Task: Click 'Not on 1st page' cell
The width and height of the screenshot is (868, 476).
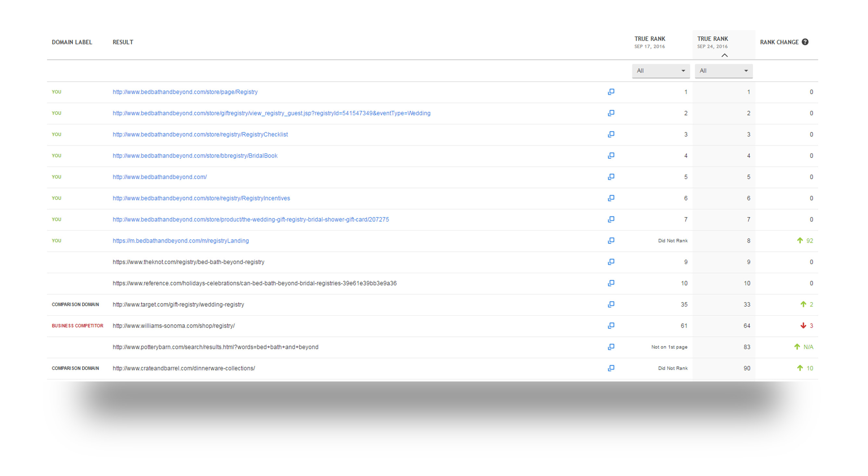Action: (669, 347)
